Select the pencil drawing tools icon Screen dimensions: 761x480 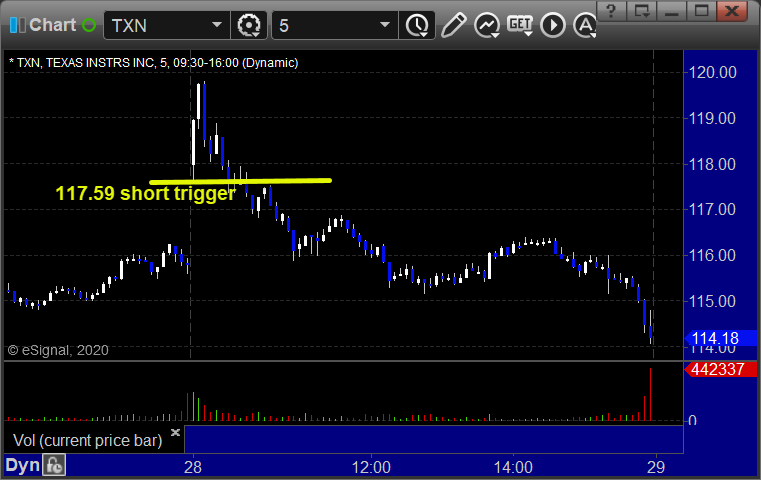coord(454,25)
